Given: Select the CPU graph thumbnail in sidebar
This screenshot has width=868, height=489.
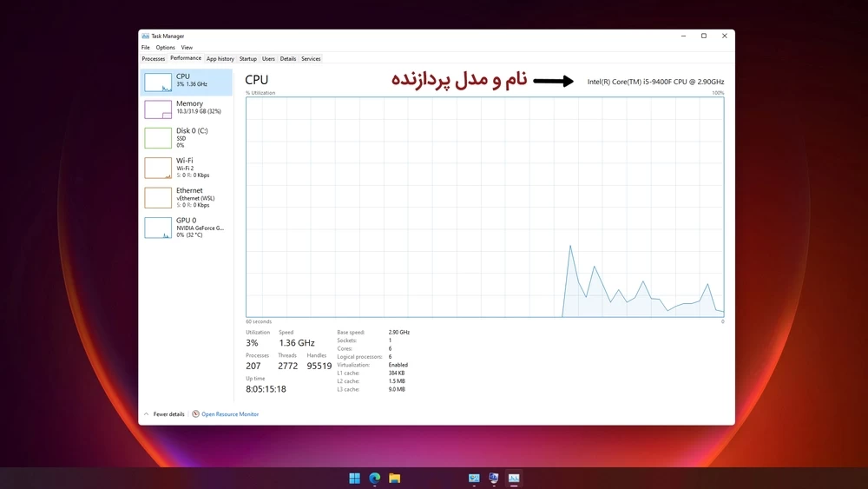Looking at the screenshot, I should tap(158, 83).
